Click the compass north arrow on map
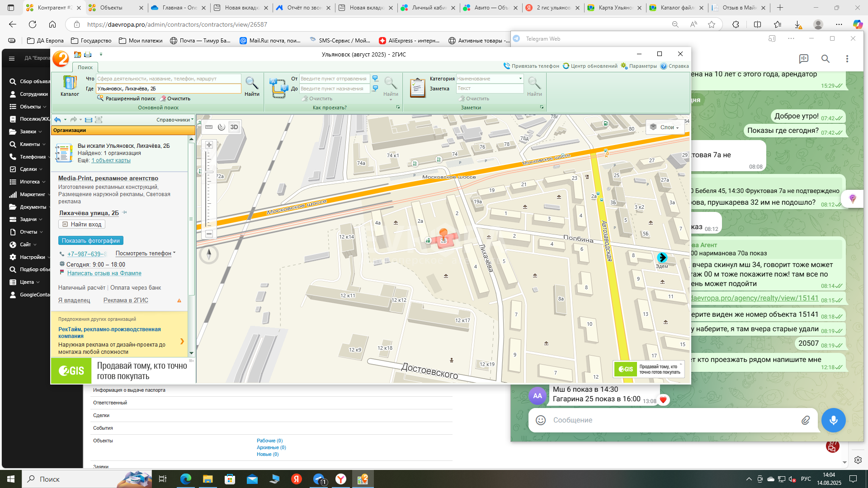The image size is (868, 488). (x=209, y=254)
